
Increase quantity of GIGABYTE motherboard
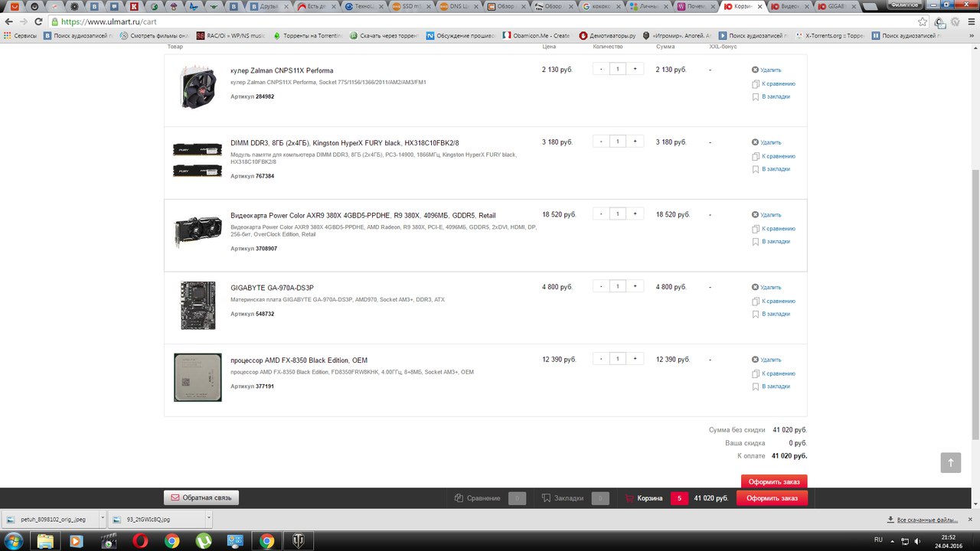coord(635,286)
